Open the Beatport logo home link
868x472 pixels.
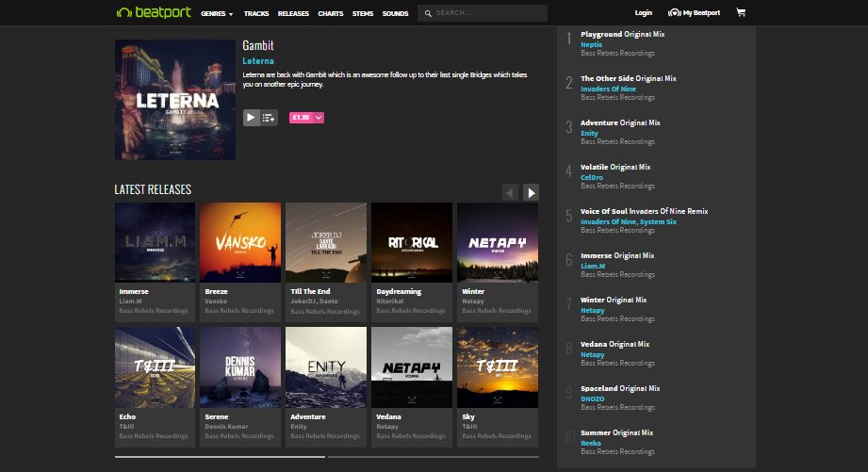[154, 12]
